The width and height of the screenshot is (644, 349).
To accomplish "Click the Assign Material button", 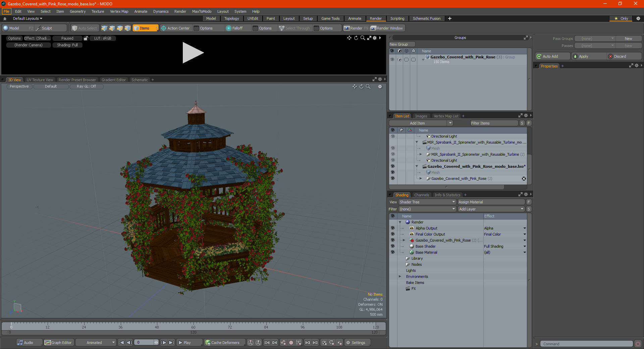I will pyautogui.click(x=491, y=202).
